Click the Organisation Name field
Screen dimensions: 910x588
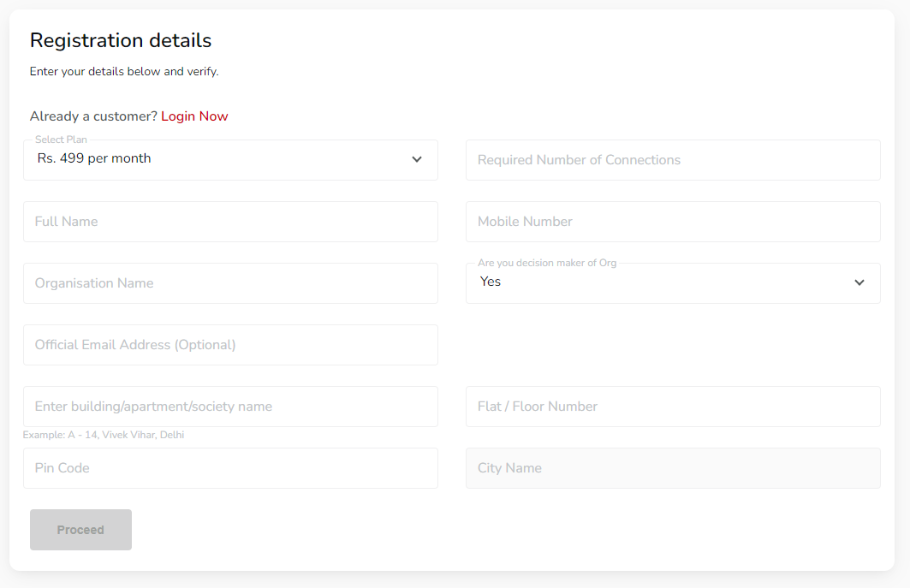coord(230,283)
